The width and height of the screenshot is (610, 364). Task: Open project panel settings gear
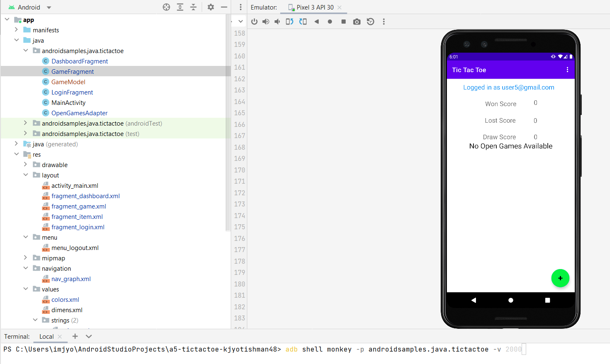pos(211,7)
